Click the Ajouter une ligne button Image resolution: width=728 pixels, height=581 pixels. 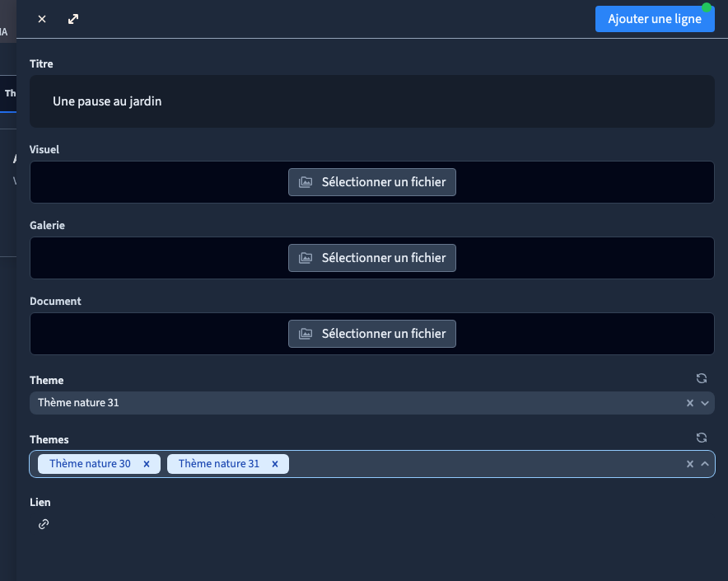(x=655, y=19)
